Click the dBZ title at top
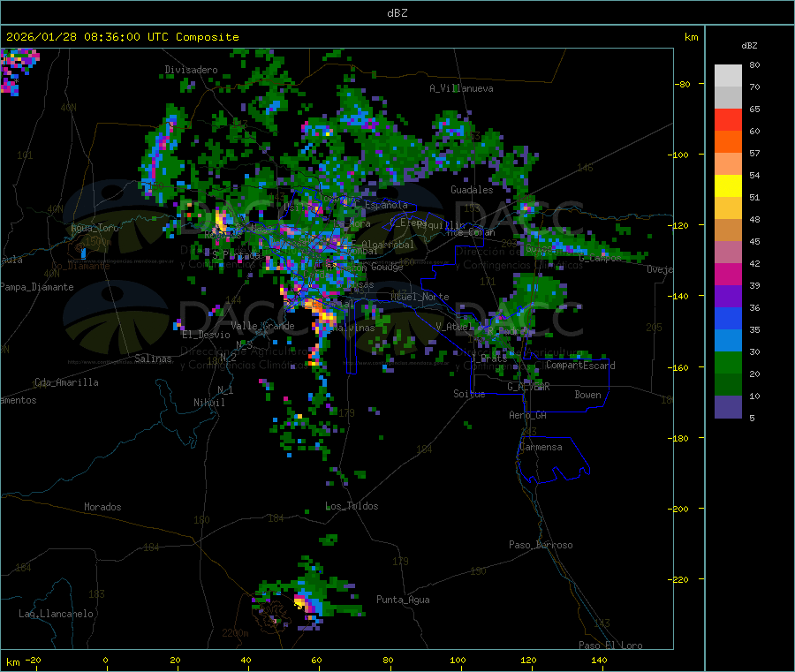795x672 pixels. pyautogui.click(x=397, y=13)
